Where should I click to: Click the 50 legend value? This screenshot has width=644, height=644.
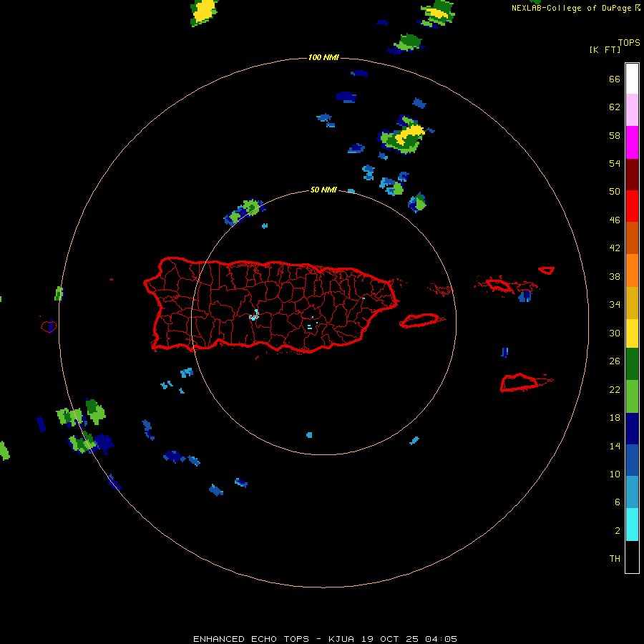(615, 192)
